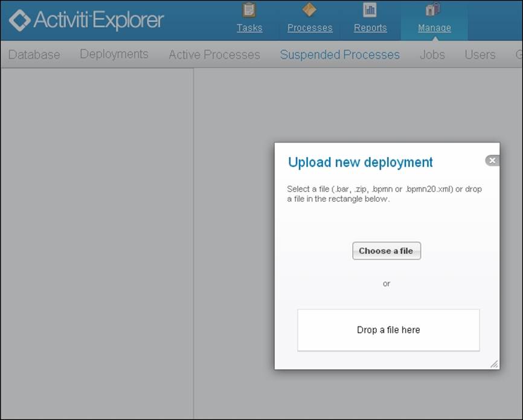The image size is (523, 420).
Task: Navigate to the Users section
Action: (480, 54)
